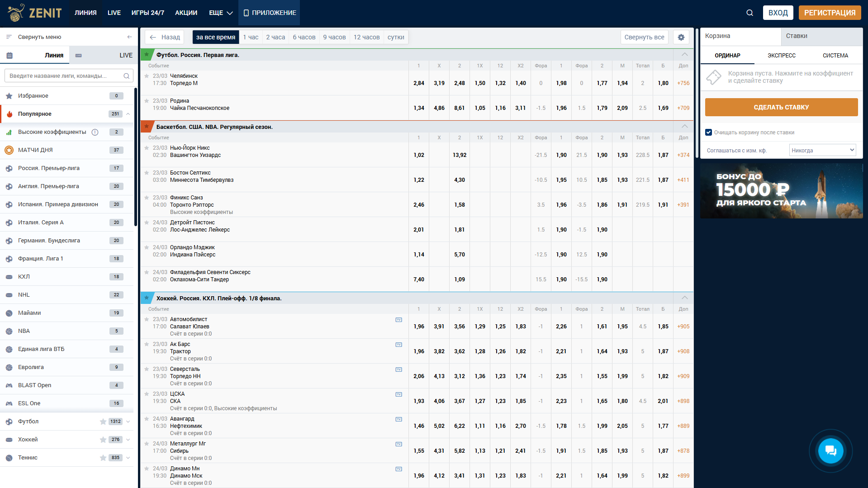Click the СДЕЛАТЬ СТАВКУ button
868x488 pixels.
point(781,107)
